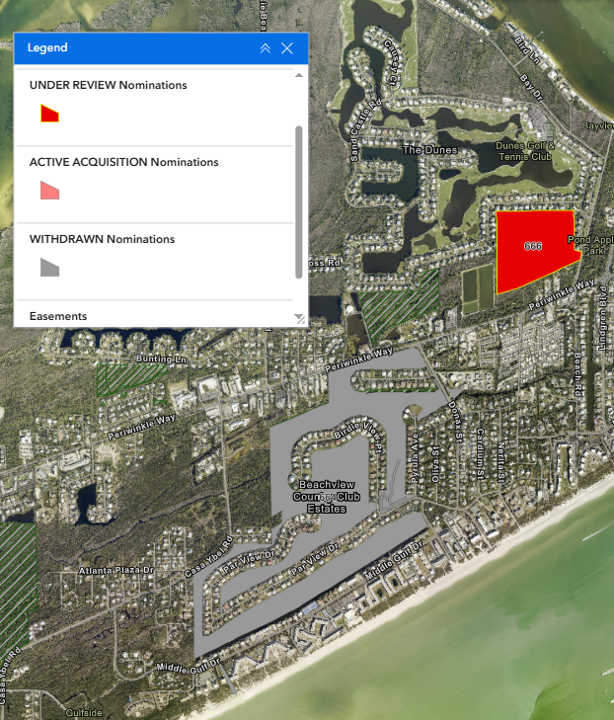Click the ACTIVE ACQUISITION Nominations legend label
The height and width of the screenshot is (720, 614).
(124, 162)
